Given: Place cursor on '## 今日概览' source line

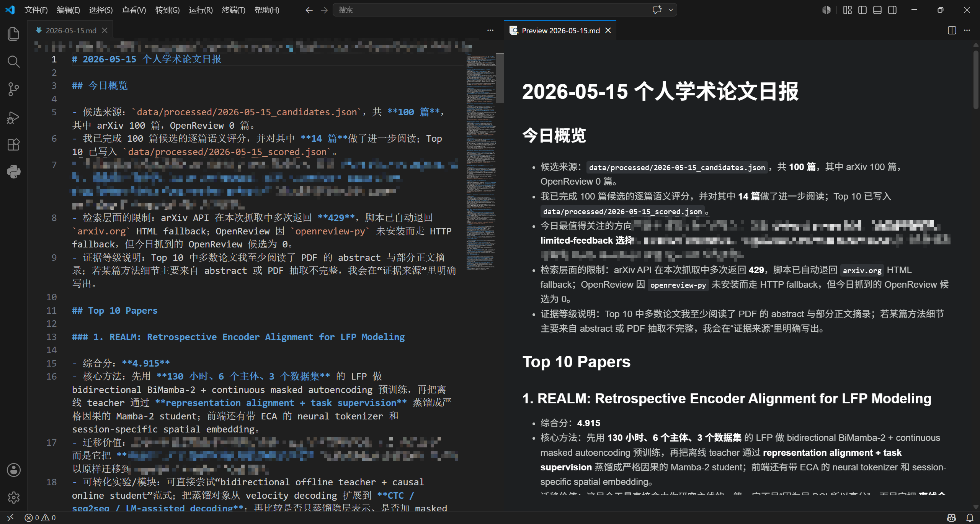Looking at the screenshot, I should (100, 85).
